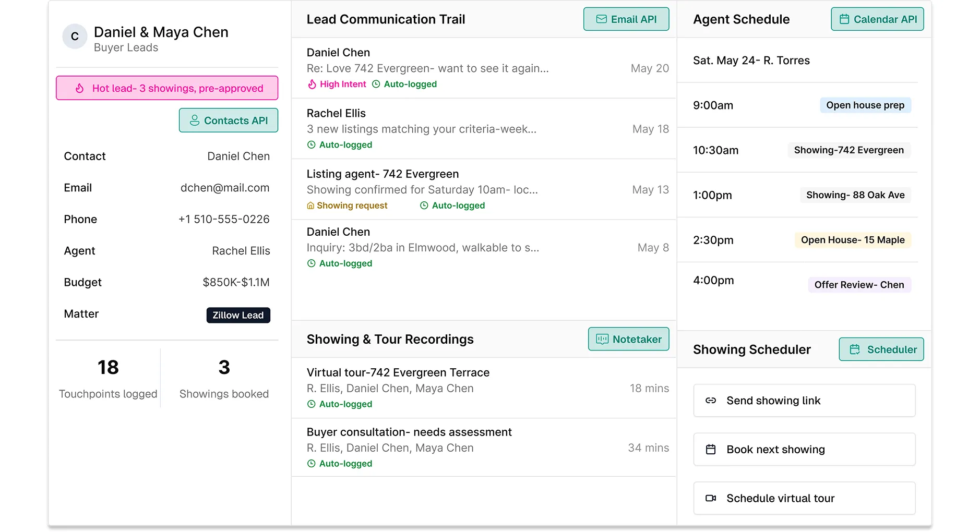Viewport: 980px width, 532px height.
Task: Select the Offer Review- Chen event
Action: 859,285
